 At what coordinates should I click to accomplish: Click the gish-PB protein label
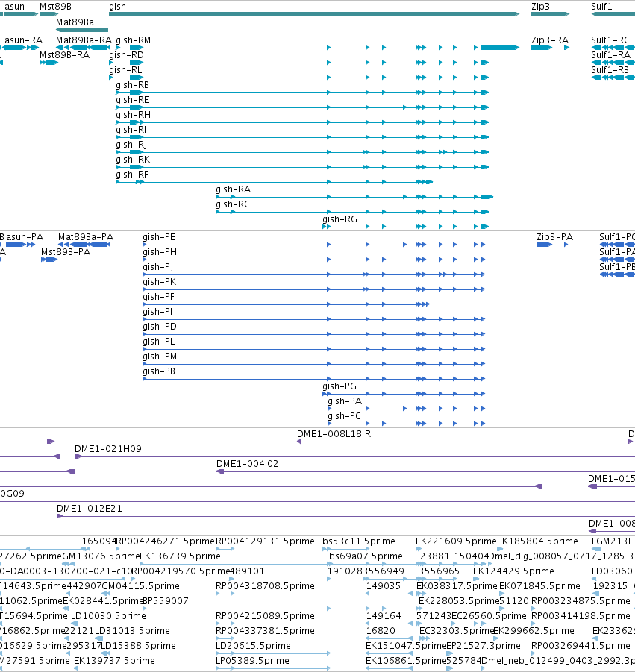click(159, 371)
